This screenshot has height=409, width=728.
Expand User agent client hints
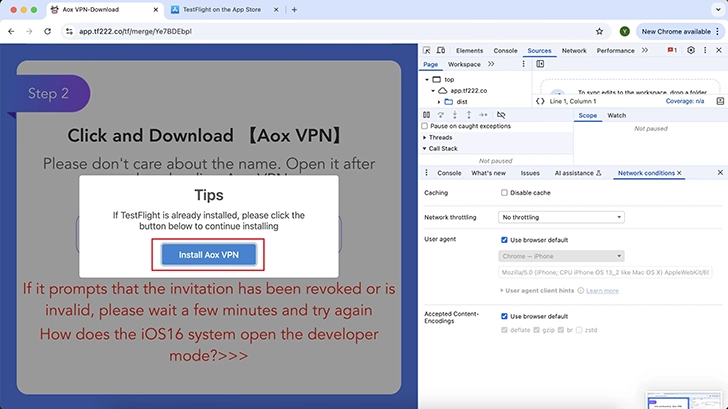click(x=501, y=291)
